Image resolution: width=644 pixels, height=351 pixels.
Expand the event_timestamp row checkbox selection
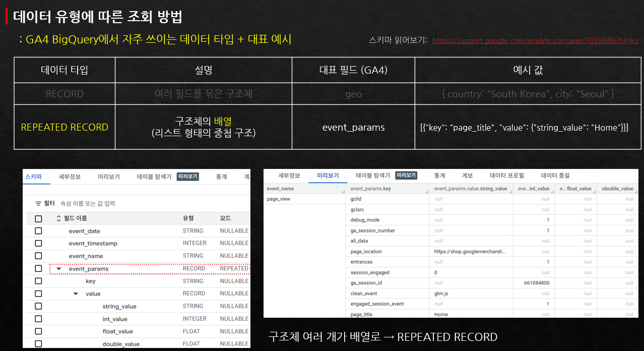point(38,243)
